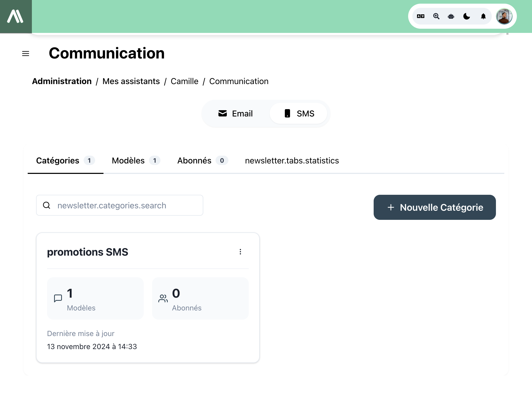Go to Camille breadcrumb link
This screenshot has height=400, width=532.
tap(184, 81)
